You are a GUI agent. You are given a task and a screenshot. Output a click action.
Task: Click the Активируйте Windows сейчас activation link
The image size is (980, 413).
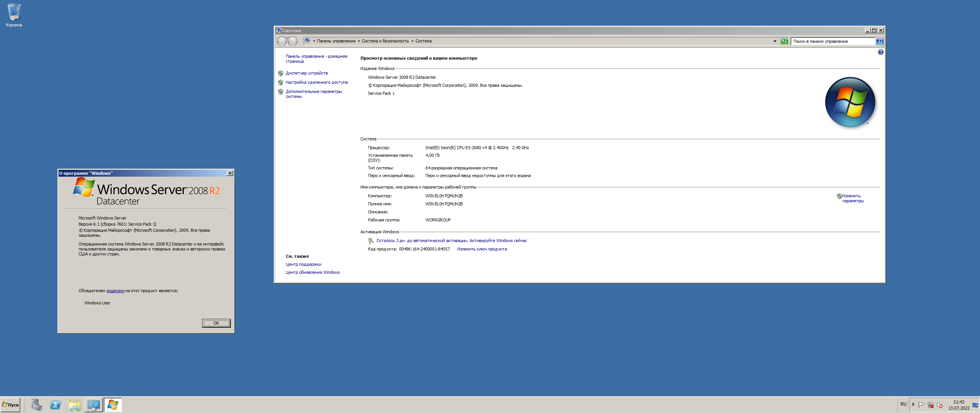(498, 241)
